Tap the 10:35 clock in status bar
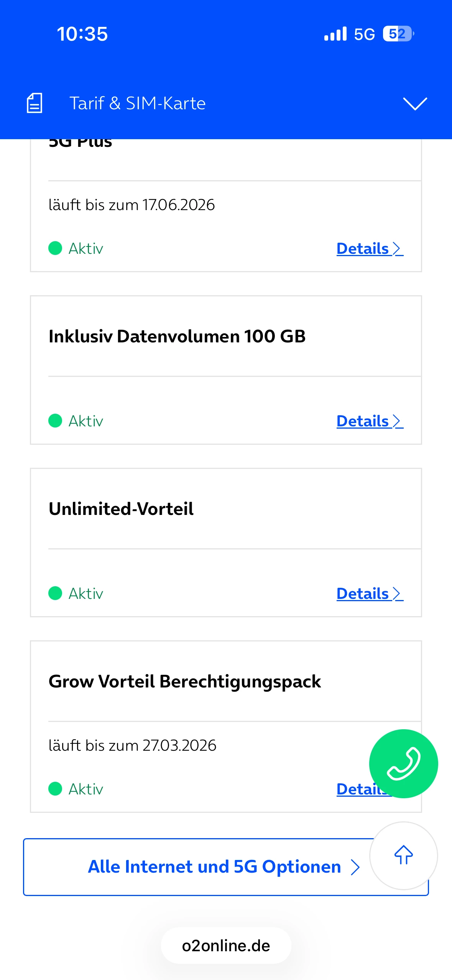The width and height of the screenshot is (452, 980). (82, 34)
